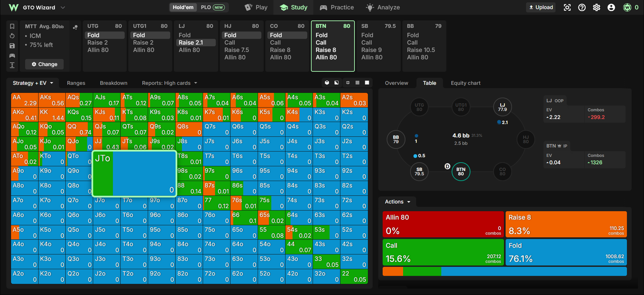Open help via the question mark icon

[x=582, y=7]
